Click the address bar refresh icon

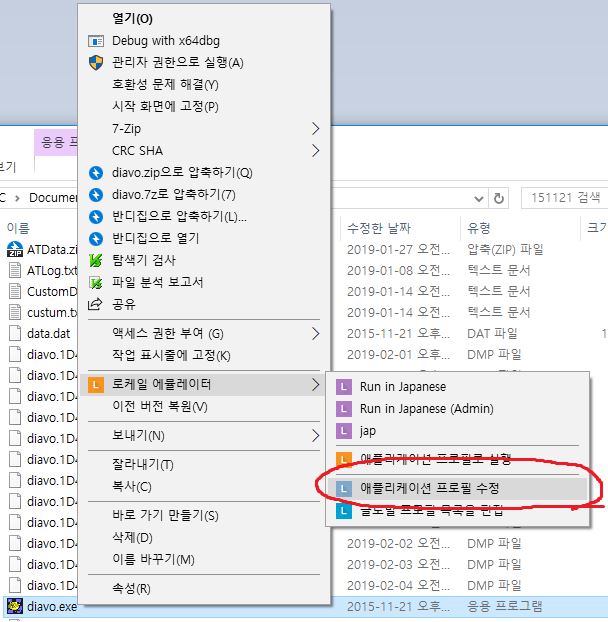tap(499, 198)
